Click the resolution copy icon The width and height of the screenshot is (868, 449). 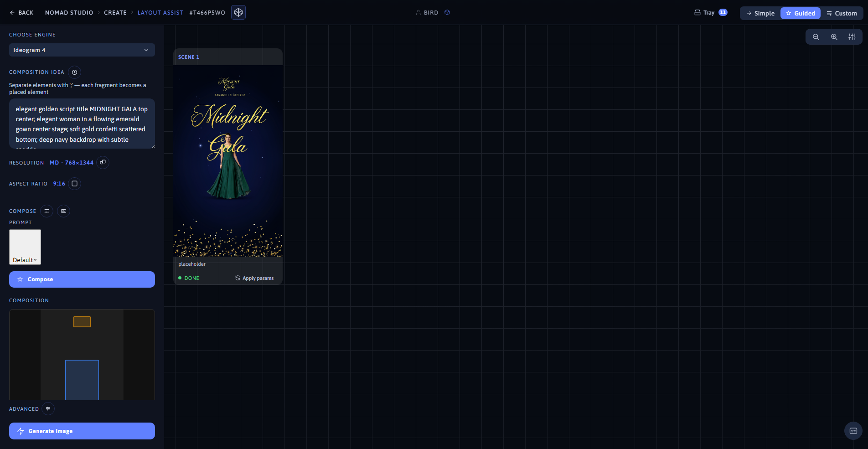coord(103,162)
